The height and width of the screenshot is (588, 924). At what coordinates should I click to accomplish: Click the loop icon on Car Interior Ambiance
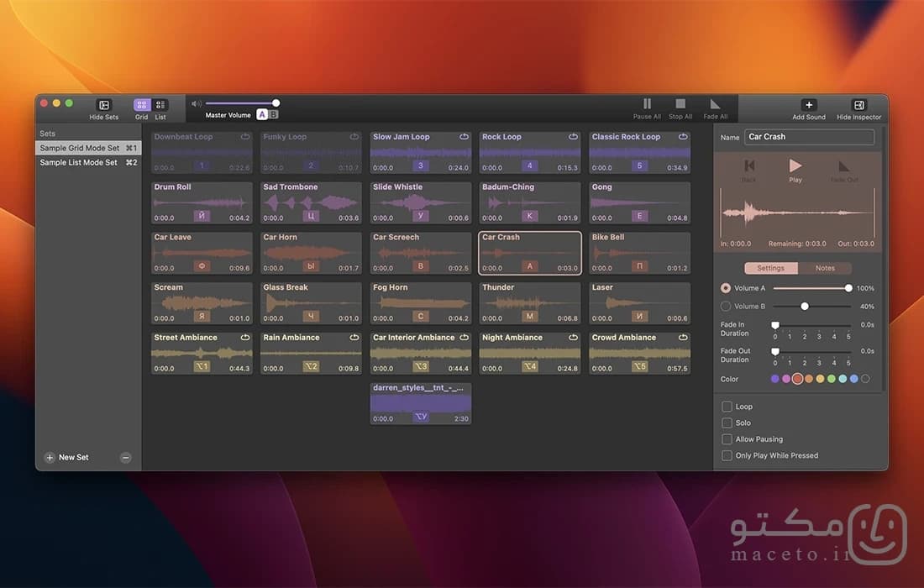pos(464,338)
